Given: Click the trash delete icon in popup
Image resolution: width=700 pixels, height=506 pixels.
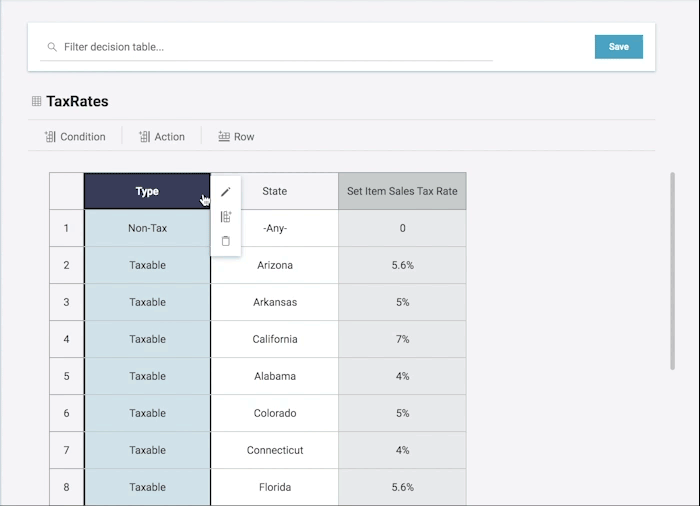Looking at the screenshot, I should tap(225, 241).
